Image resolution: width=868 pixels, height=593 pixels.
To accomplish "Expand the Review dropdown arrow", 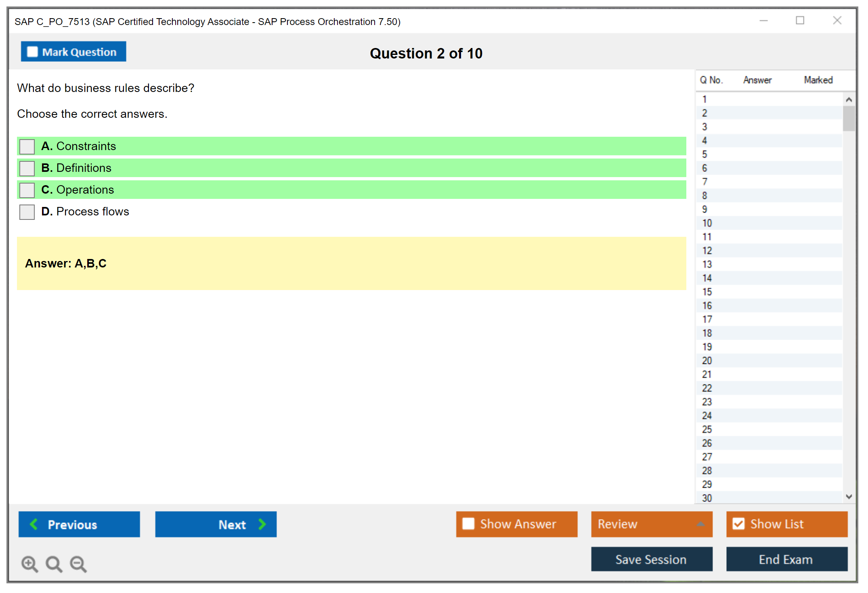I will 700,524.
